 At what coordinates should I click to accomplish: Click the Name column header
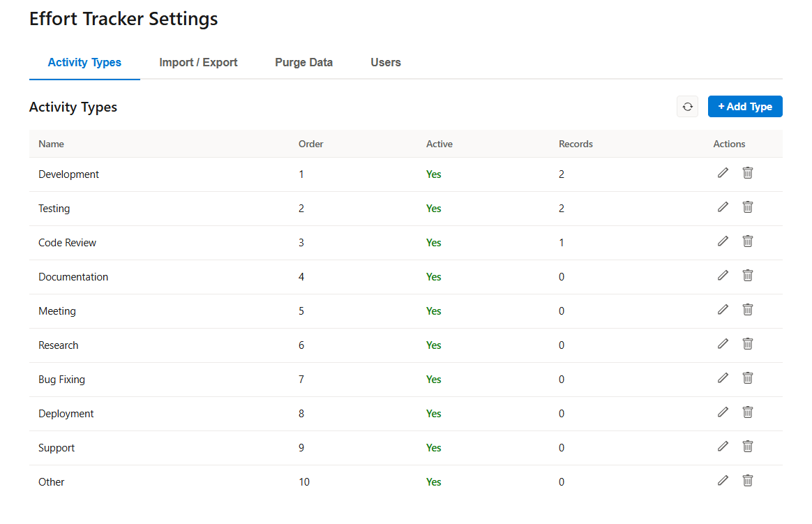[51, 144]
